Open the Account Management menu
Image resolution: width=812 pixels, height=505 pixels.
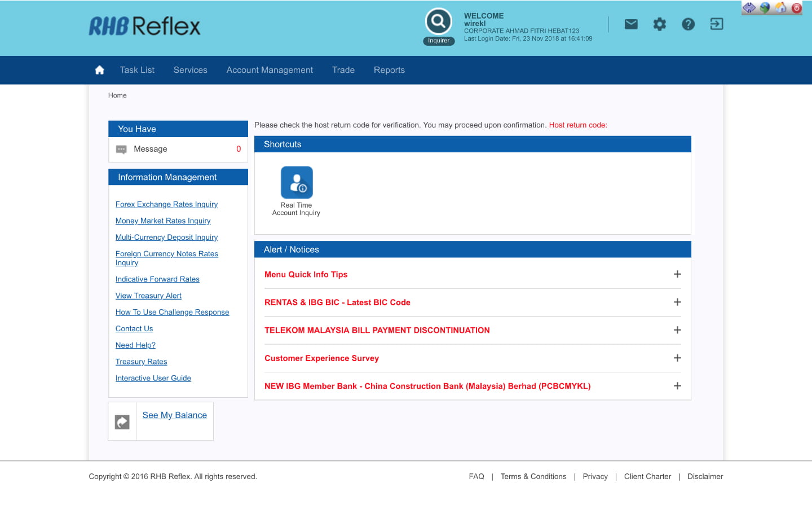[270, 70]
